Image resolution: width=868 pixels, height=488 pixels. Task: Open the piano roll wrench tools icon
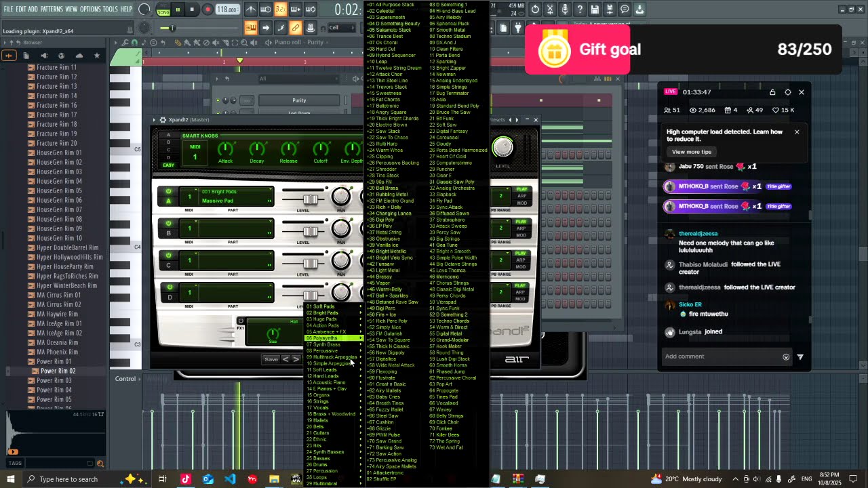click(x=126, y=43)
